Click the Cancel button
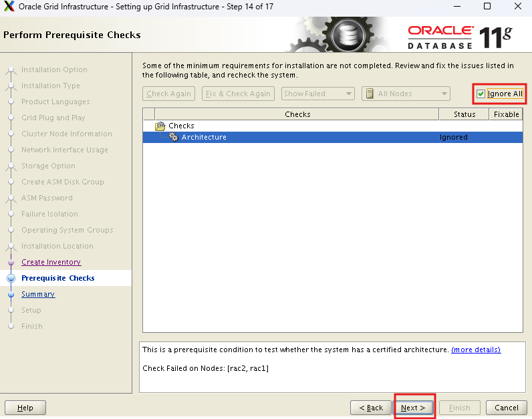Screen dimensions: 532x419 click(506, 408)
